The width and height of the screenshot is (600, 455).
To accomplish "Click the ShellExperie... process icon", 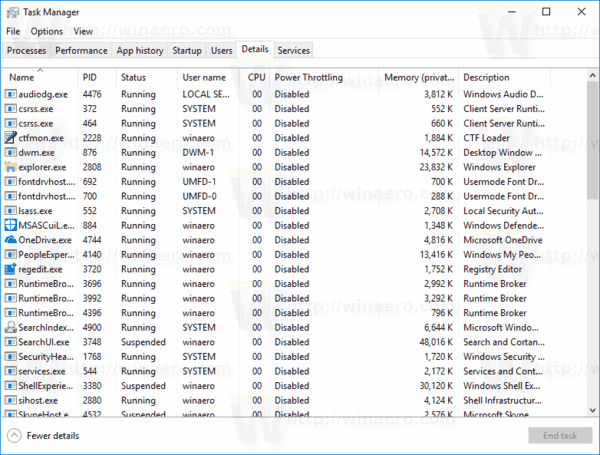I will pyautogui.click(x=11, y=386).
